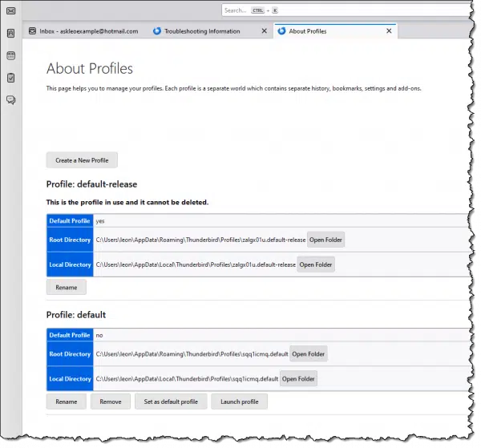Viewport: 481px width, 448px height.
Task: Click 'no' value in Default Profile row
Action: 99,335
